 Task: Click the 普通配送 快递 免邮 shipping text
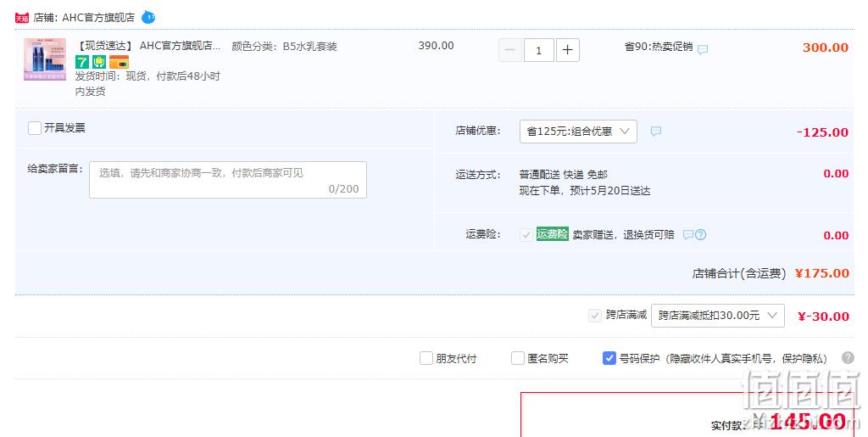563,175
